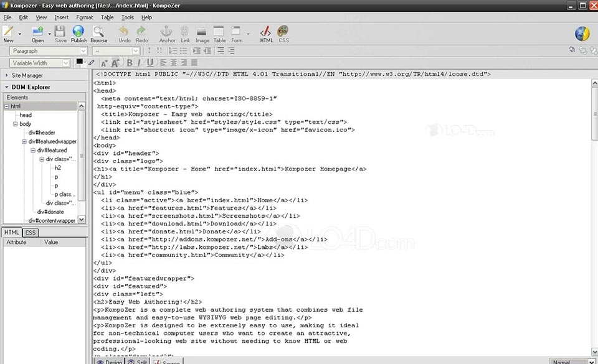Toggle Bold formatting
Screen dimensions: 598x364
(130, 63)
